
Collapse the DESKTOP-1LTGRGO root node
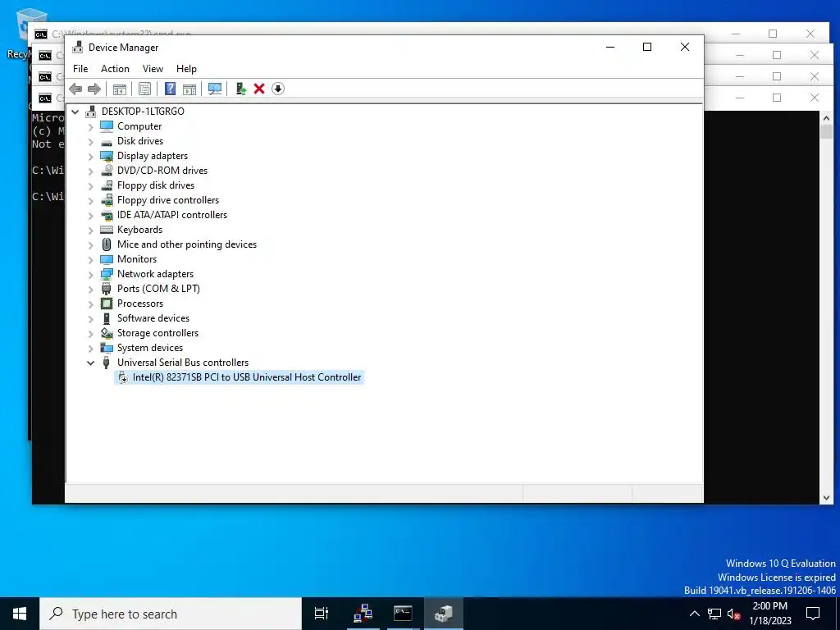pos(75,112)
